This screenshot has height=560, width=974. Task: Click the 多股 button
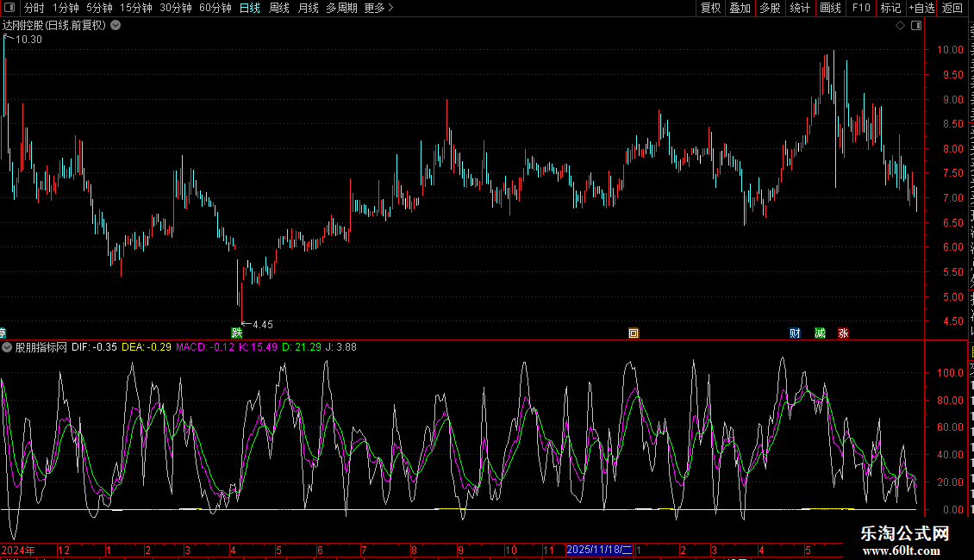(x=771, y=8)
